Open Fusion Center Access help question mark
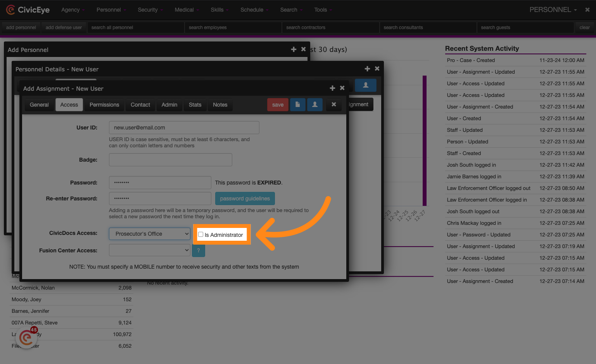 (199, 250)
